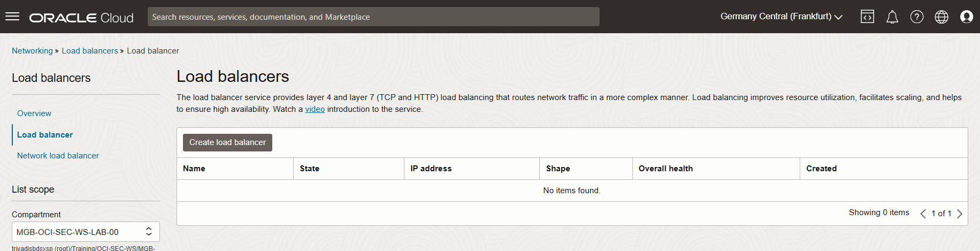Expand the Germany Central (Frankfurt) region selector
Screen dimensions: 980x251
(781, 17)
